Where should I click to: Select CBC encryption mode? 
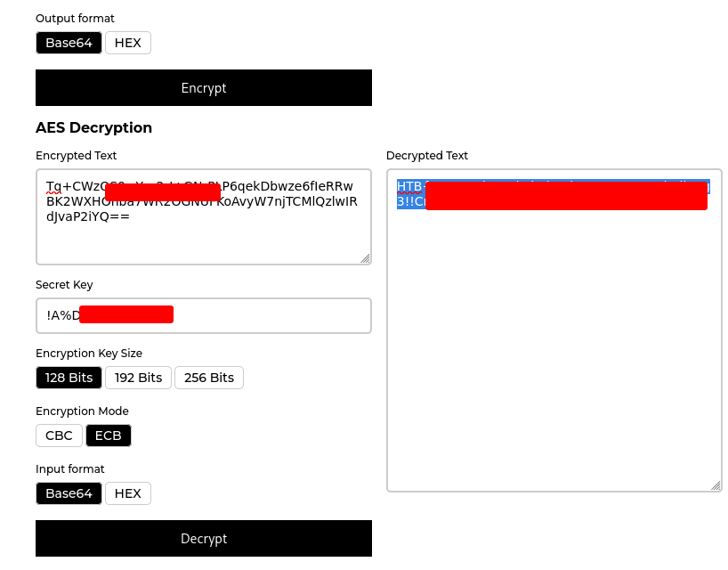pyautogui.click(x=59, y=436)
